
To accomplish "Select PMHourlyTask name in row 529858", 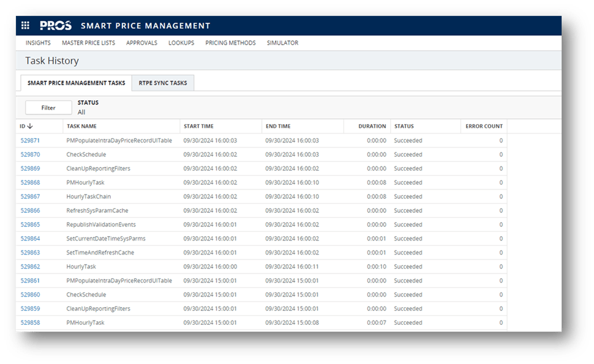I will click(85, 322).
